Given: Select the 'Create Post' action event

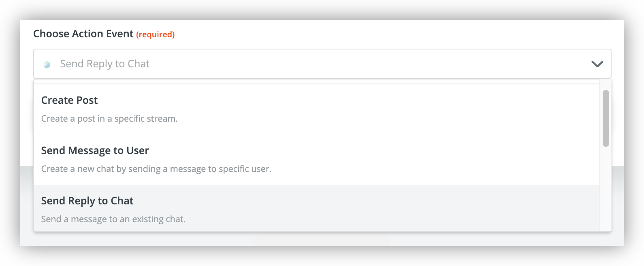Looking at the screenshot, I should pyautogui.click(x=316, y=109).
